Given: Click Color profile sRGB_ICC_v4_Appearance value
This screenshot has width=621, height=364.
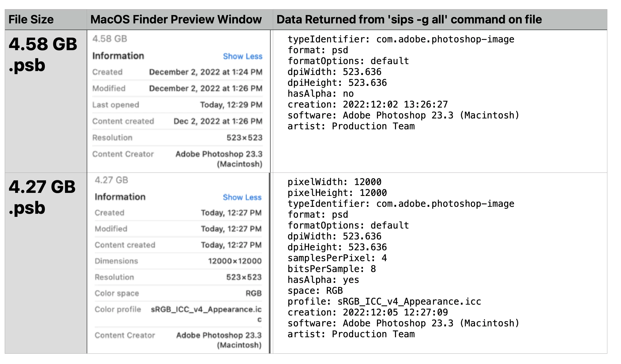Looking at the screenshot, I should [x=206, y=310].
